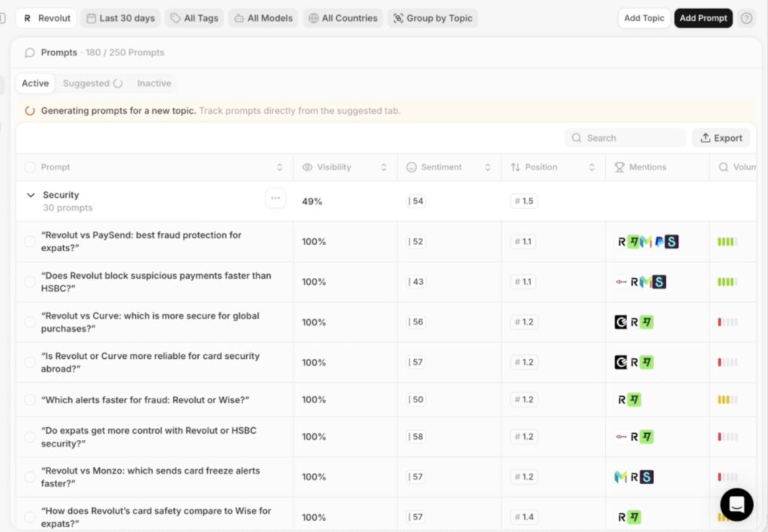Screen dimensions: 768x532
Task: Export the prompts table
Action: click(721, 138)
